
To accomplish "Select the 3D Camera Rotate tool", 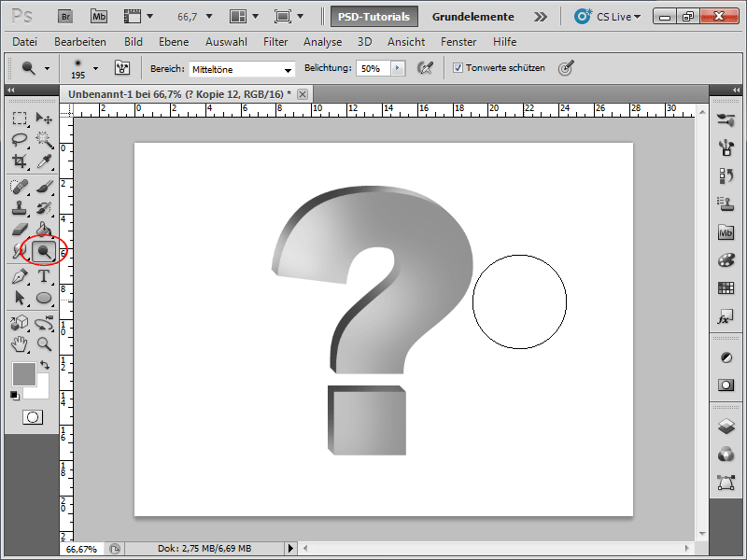I will tap(44, 323).
